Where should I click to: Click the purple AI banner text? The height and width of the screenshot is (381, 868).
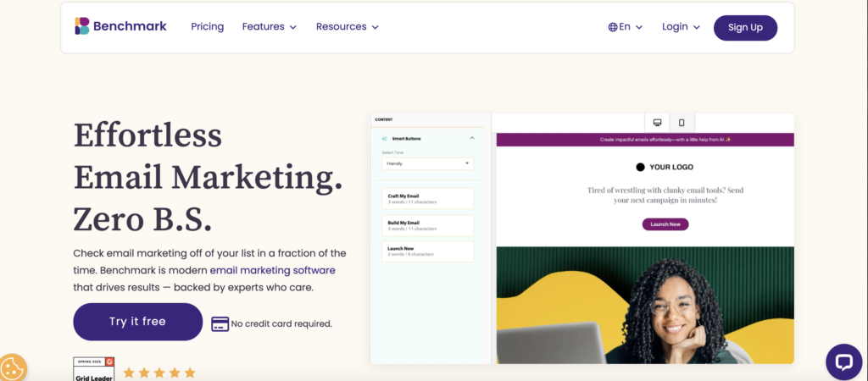click(665, 140)
